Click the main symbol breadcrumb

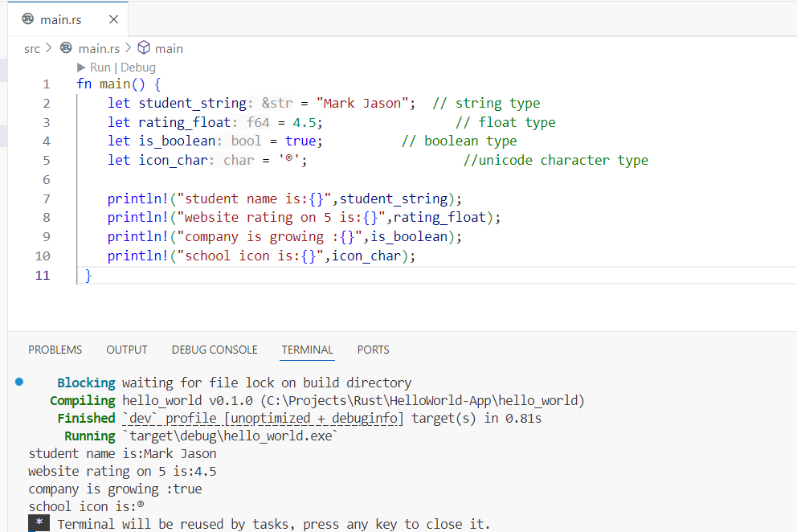[169, 49]
